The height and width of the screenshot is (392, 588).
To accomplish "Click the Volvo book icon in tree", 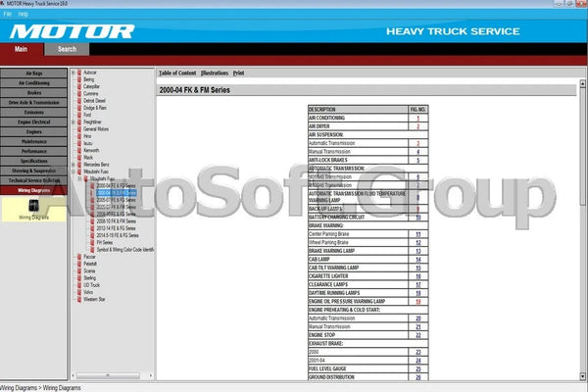I will click(x=78, y=291).
